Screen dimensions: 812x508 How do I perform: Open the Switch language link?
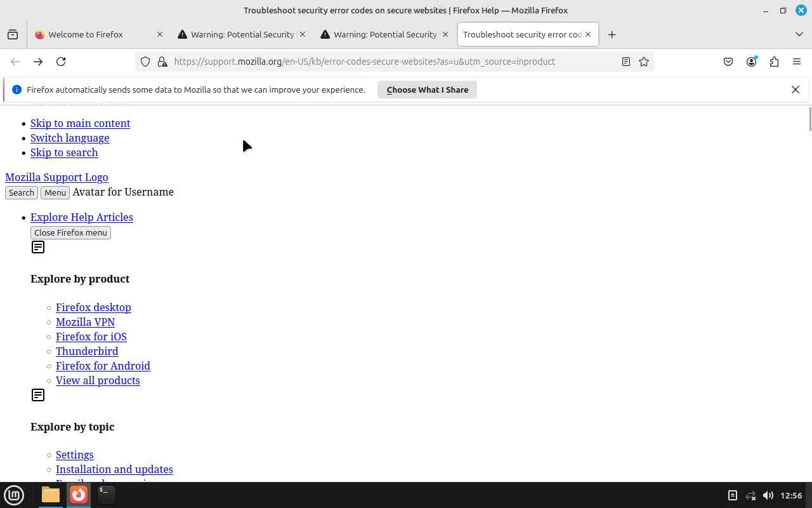tap(70, 138)
